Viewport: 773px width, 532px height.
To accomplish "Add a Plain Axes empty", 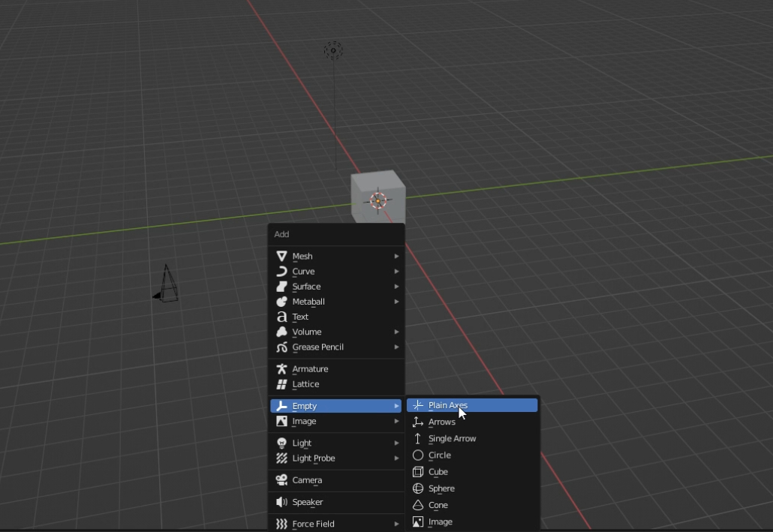I will point(472,405).
